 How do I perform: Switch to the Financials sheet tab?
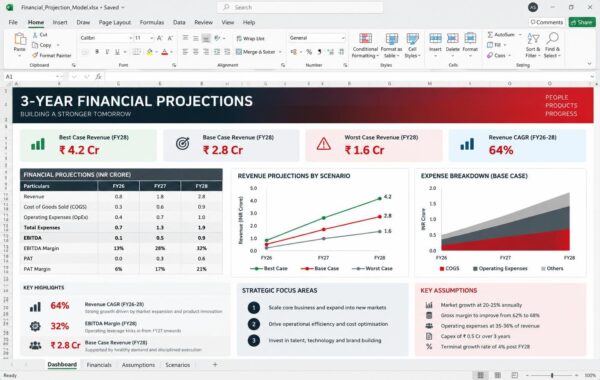pyautogui.click(x=99, y=365)
